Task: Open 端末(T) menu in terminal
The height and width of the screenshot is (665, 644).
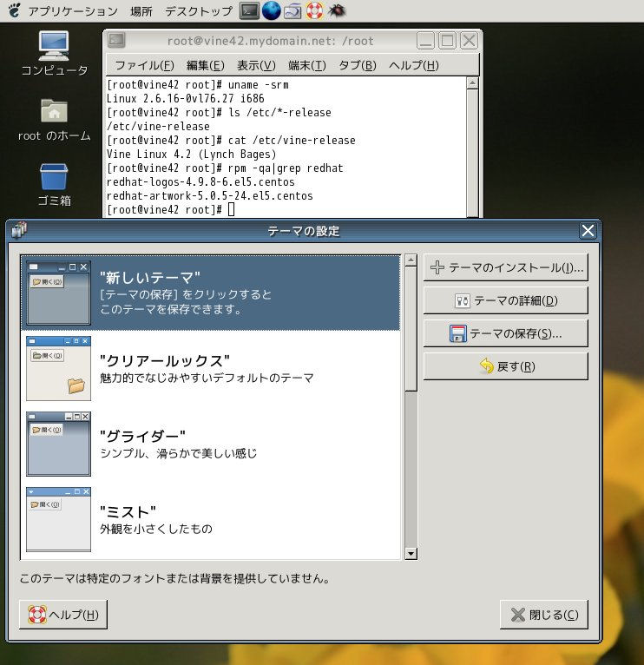Action: [x=307, y=65]
